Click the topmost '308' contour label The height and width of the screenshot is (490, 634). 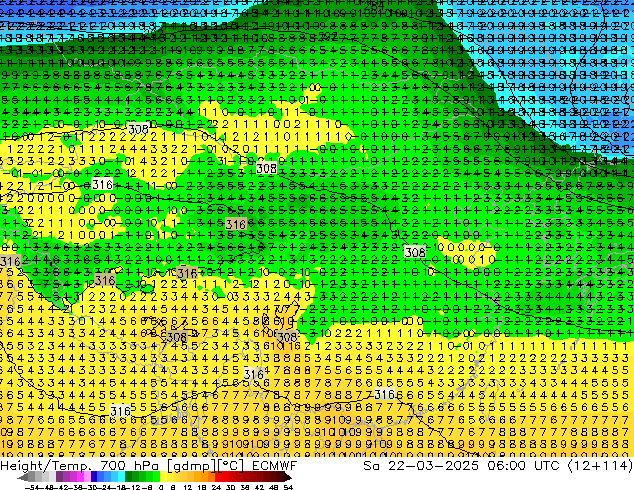[x=138, y=129]
